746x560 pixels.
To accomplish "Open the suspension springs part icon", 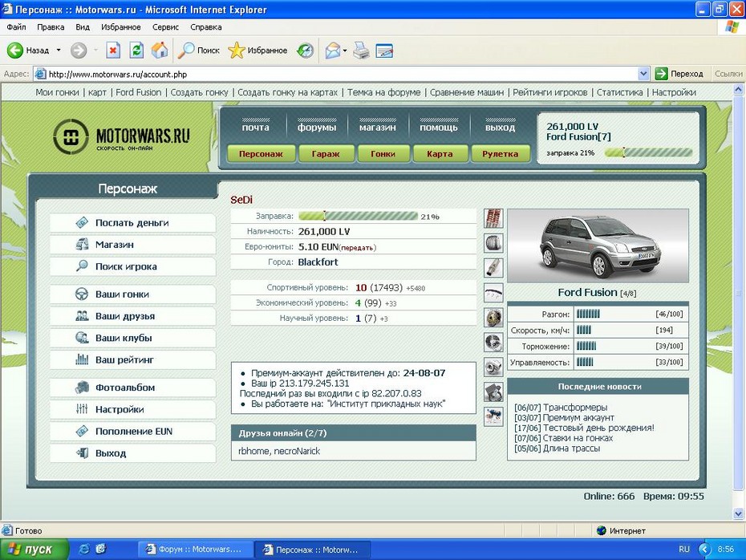I will click(493, 218).
